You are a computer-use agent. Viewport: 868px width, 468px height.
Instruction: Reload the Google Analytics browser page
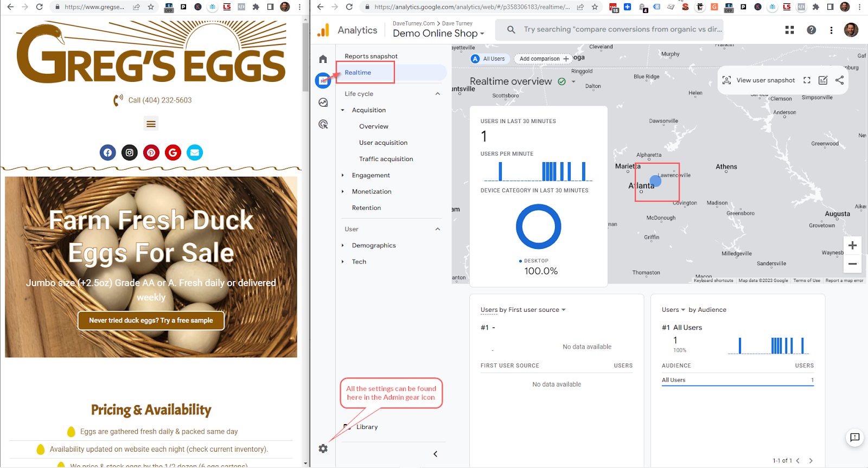point(349,7)
